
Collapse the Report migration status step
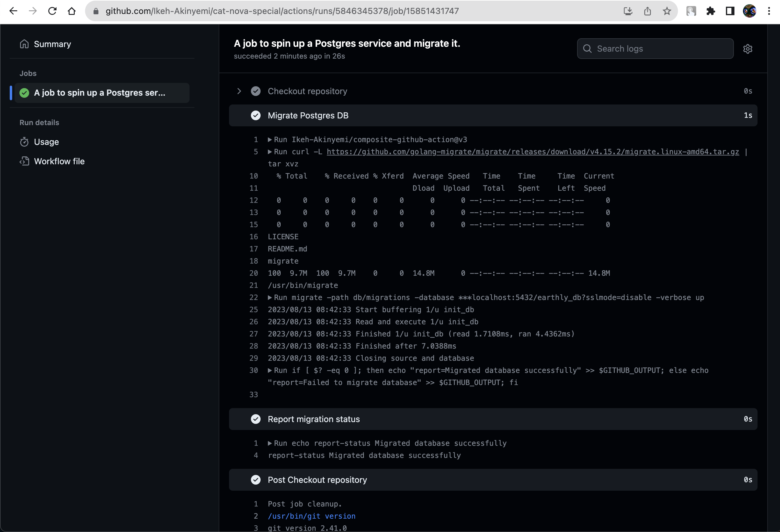313,419
